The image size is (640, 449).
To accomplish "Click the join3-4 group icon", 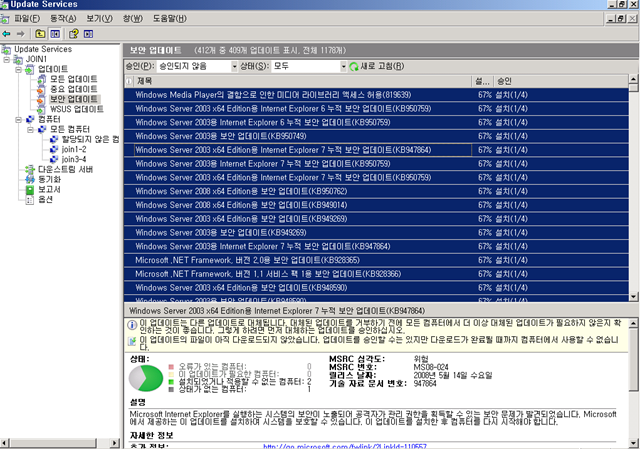I will click(x=54, y=159).
